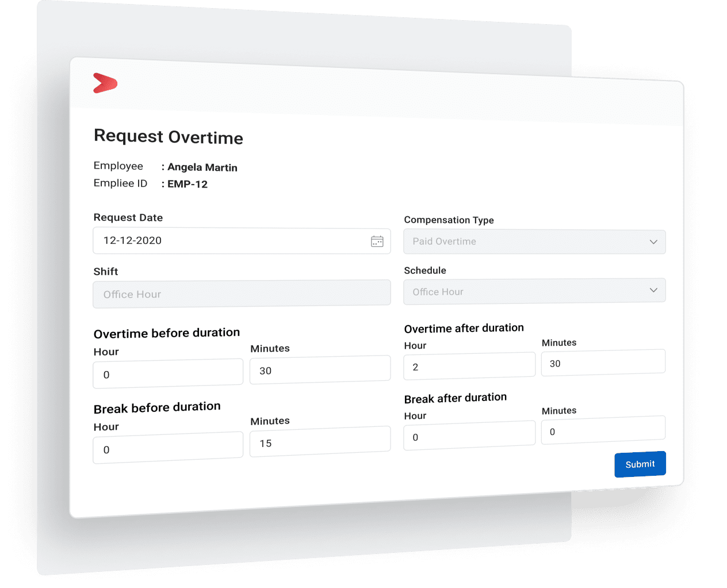
Task: Click the Overtime after duration heading
Action: [464, 329]
